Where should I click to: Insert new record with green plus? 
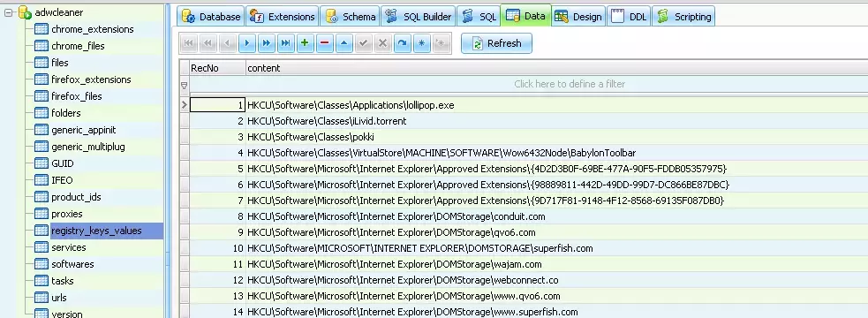click(305, 43)
